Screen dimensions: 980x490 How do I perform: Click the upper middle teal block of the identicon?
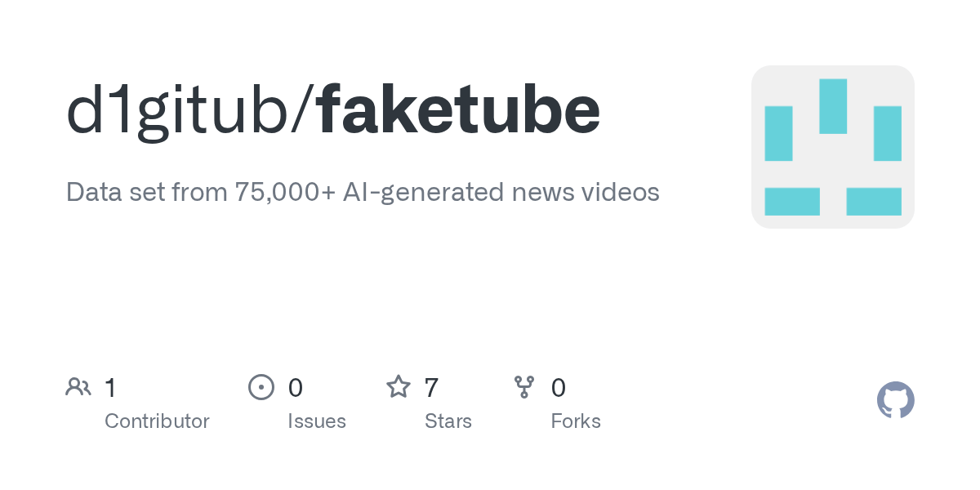coord(832,106)
